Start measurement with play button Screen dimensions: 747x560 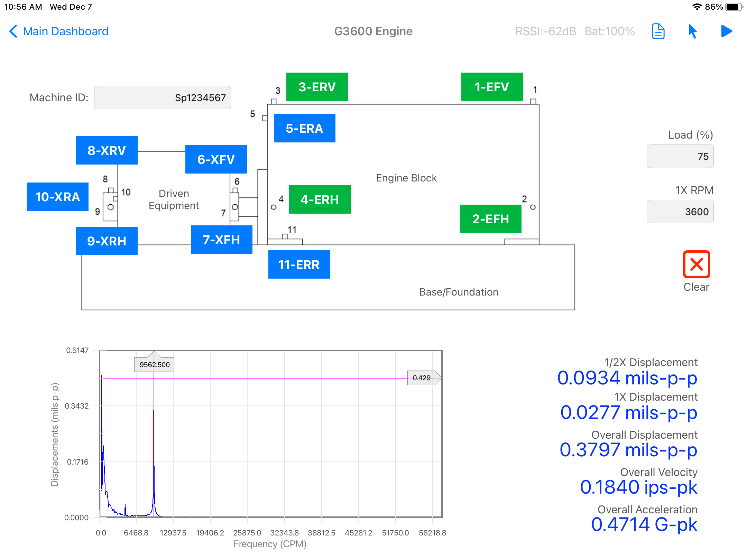point(727,31)
